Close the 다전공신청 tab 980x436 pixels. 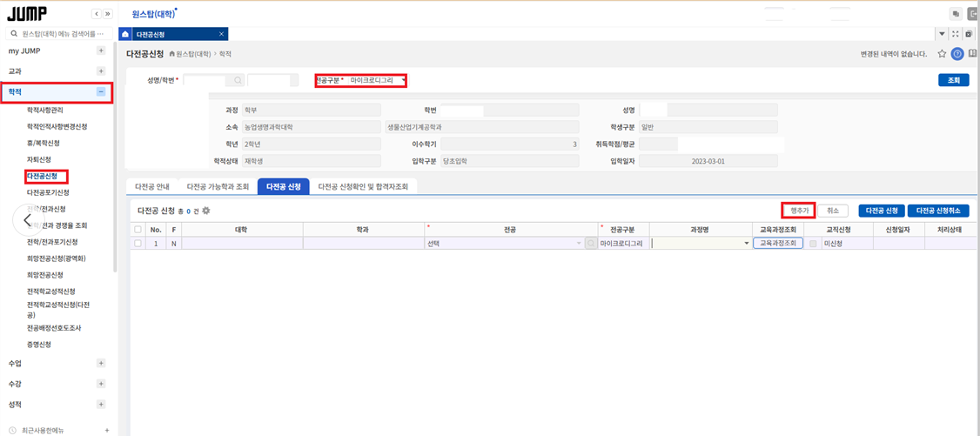[221, 34]
